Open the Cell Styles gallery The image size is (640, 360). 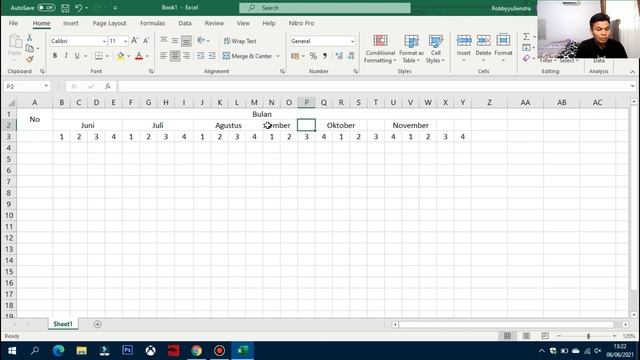(436, 49)
